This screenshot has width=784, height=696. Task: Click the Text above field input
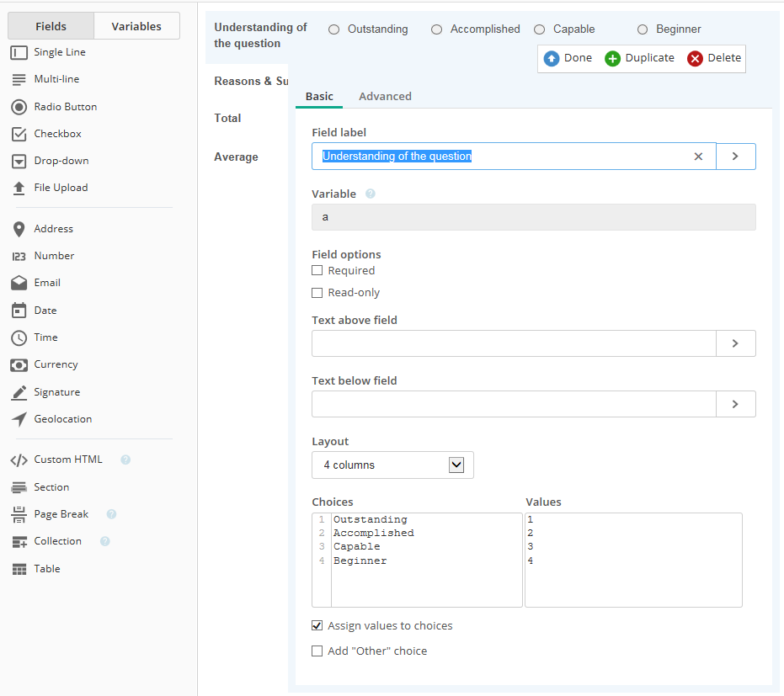coord(514,343)
